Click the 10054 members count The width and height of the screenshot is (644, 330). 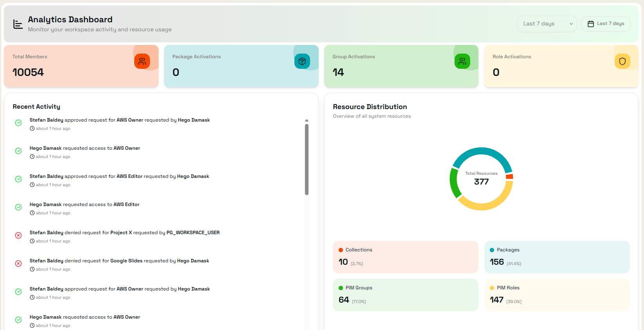28,72
